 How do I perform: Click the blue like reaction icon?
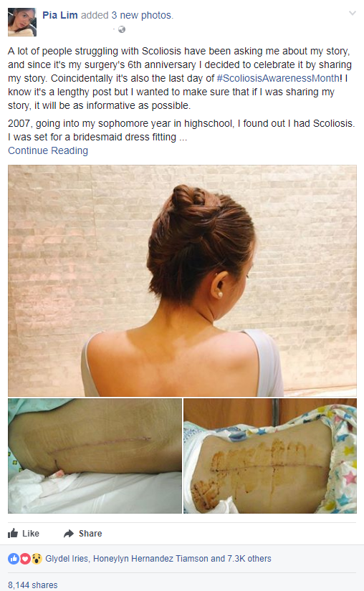tap(14, 559)
